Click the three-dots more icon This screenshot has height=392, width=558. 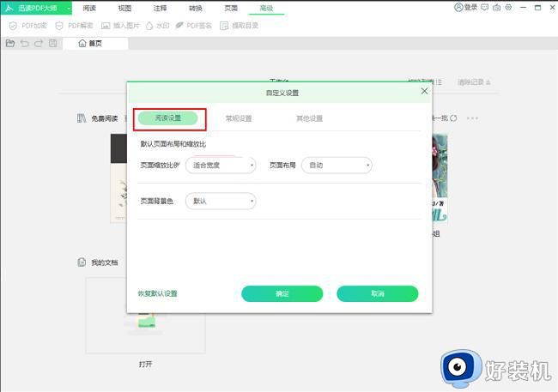pos(473,118)
